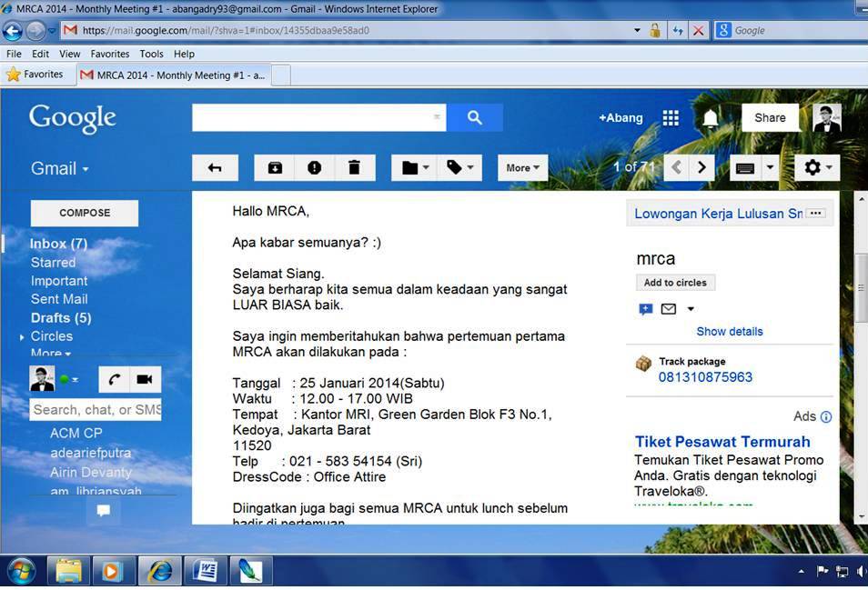Viewport: 868px width, 590px height.
Task: Start a phone call from chat
Action: (114, 379)
